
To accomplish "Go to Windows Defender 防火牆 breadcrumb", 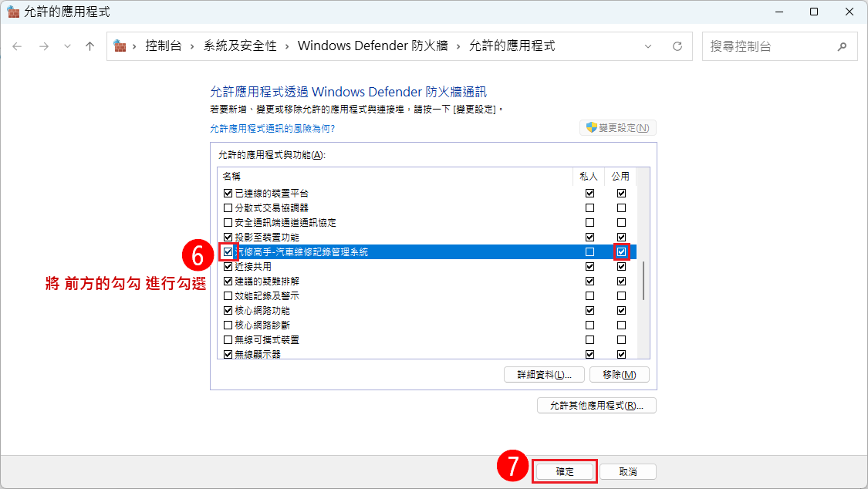I will [x=370, y=46].
